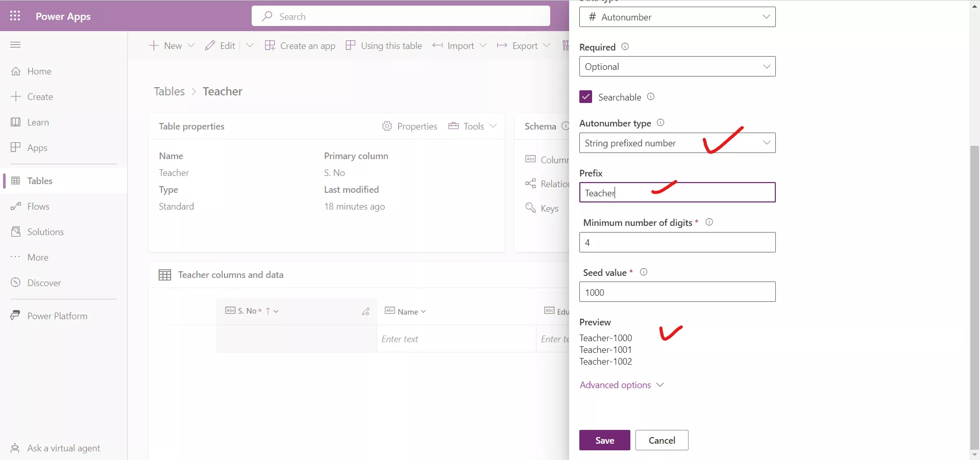Click the Create plus icon in sidebar
The image size is (980, 460).
point(16,96)
